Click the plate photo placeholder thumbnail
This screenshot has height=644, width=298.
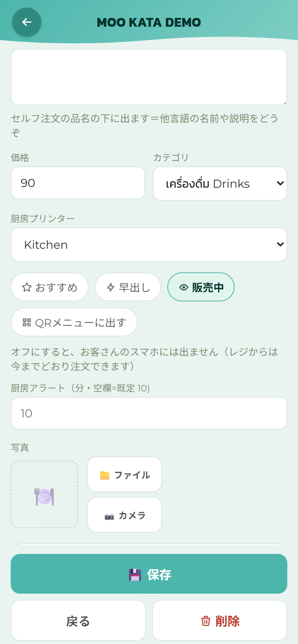click(44, 494)
